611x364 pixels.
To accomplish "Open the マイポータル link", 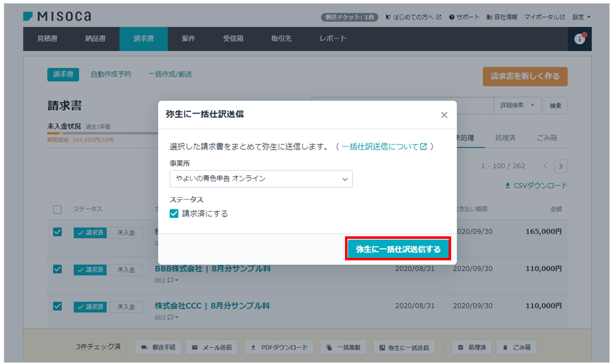I will click(545, 17).
